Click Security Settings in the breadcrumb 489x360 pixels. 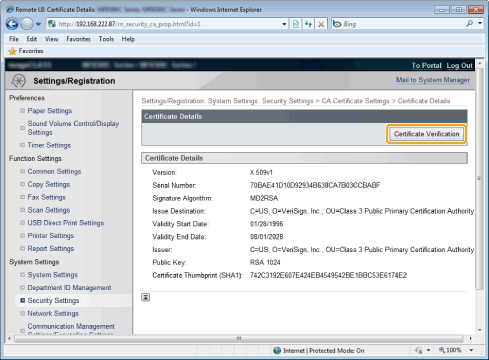[x=287, y=101]
